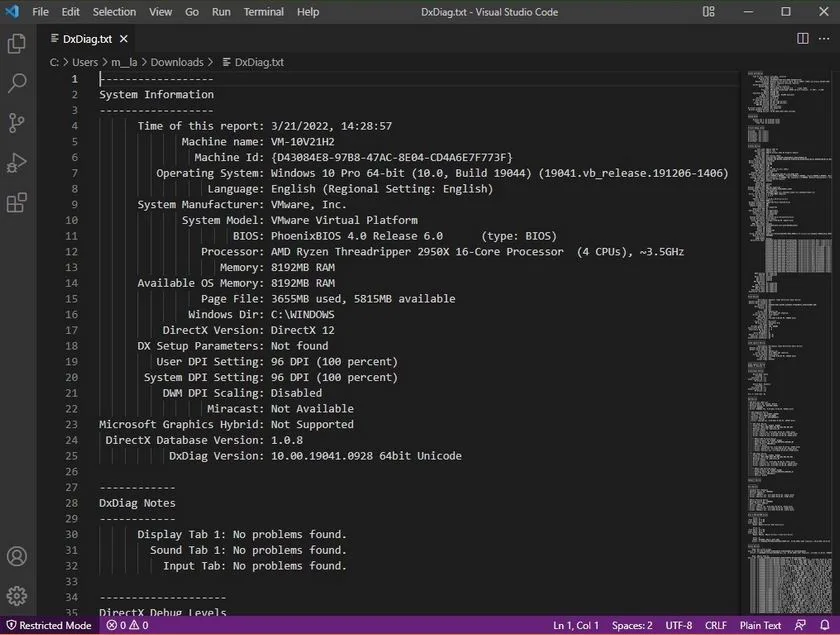The width and height of the screenshot is (840, 635).
Task: Click the minimap on the right side
Action: (789, 342)
